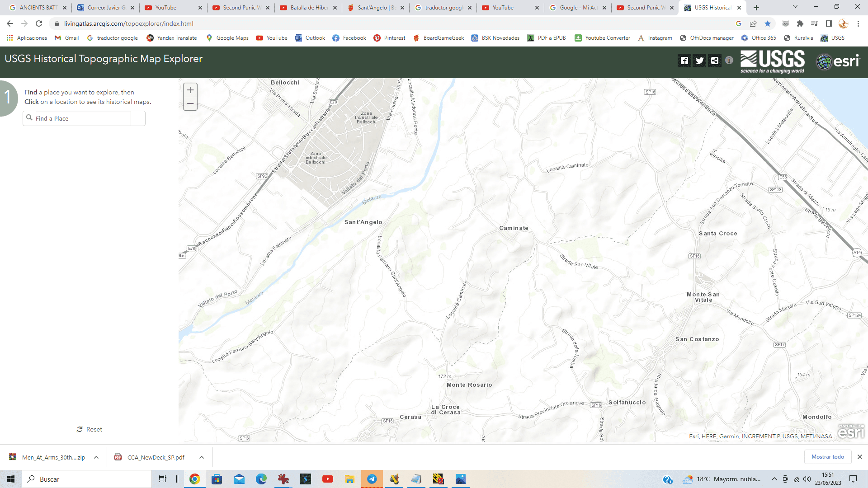Reset the map explorer
This screenshot has width=868, height=488.
[x=90, y=429]
